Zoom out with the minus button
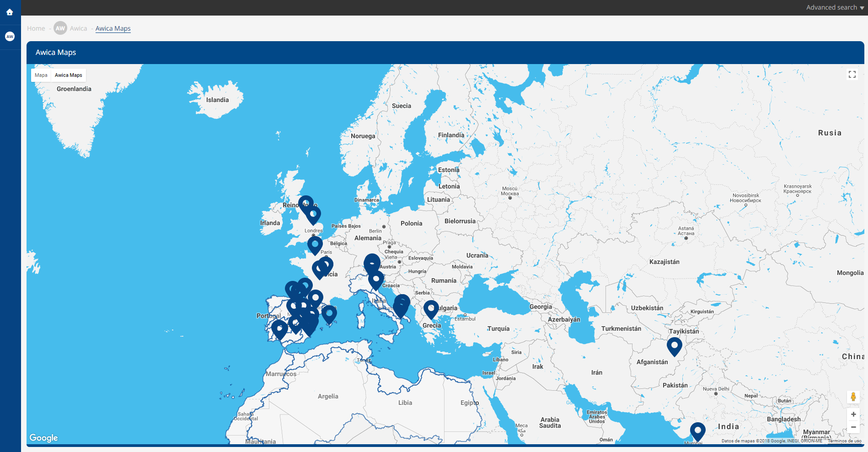 [x=853, y=427]
